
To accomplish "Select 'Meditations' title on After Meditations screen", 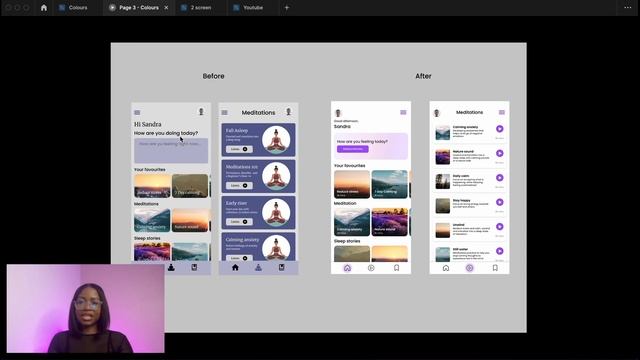I will coord(469,112).
